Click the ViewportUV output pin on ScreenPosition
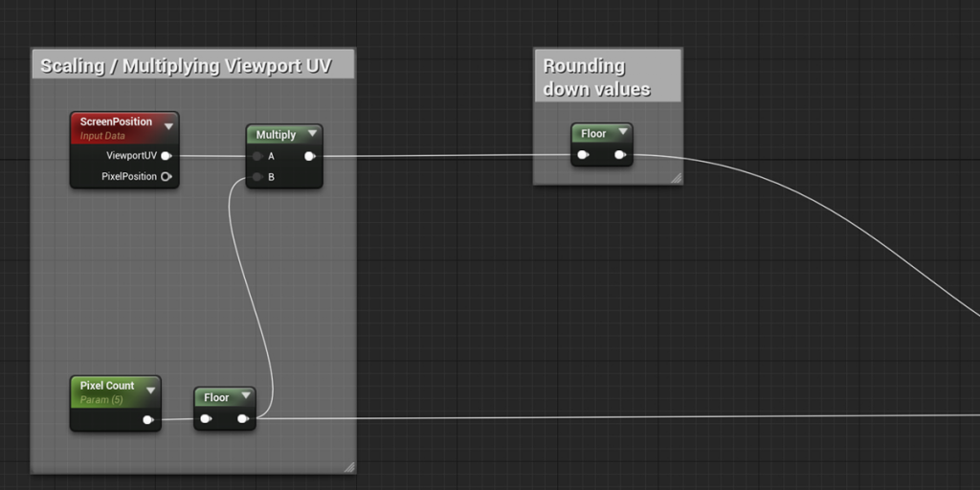This screenshot has height=490, width=980. 166,155
